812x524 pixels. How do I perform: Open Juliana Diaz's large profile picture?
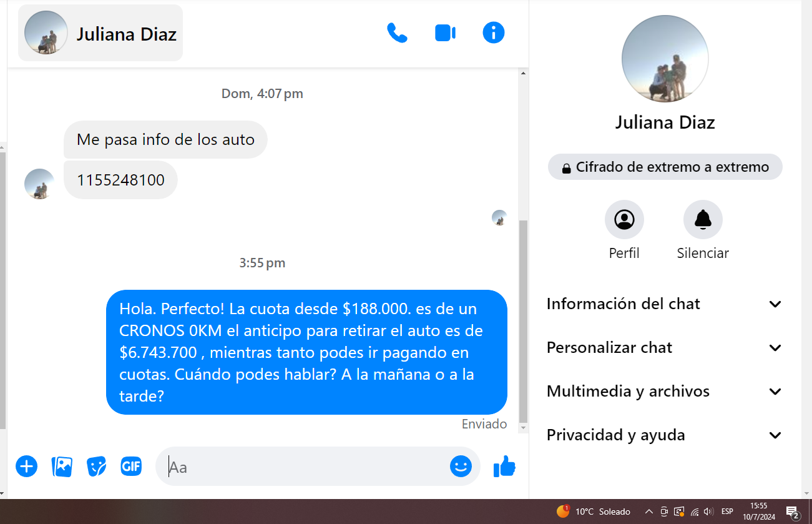(665, 59)
